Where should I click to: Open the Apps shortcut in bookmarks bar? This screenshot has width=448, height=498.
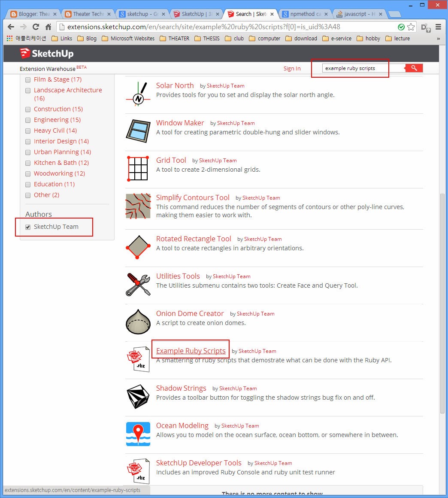[26, 39]
